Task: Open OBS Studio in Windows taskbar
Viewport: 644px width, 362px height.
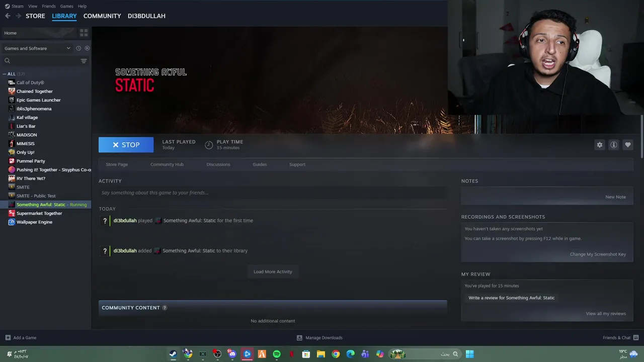Action: tap(217, 354)
